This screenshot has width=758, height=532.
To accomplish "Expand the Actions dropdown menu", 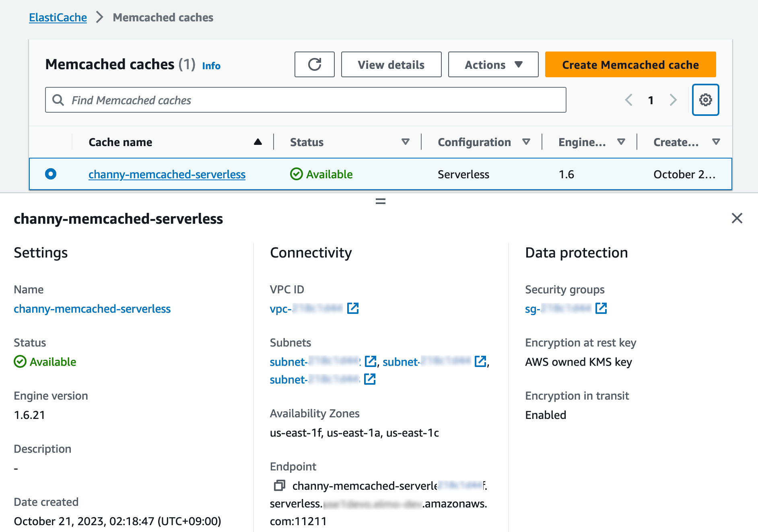I will click(x=493, y=64).
